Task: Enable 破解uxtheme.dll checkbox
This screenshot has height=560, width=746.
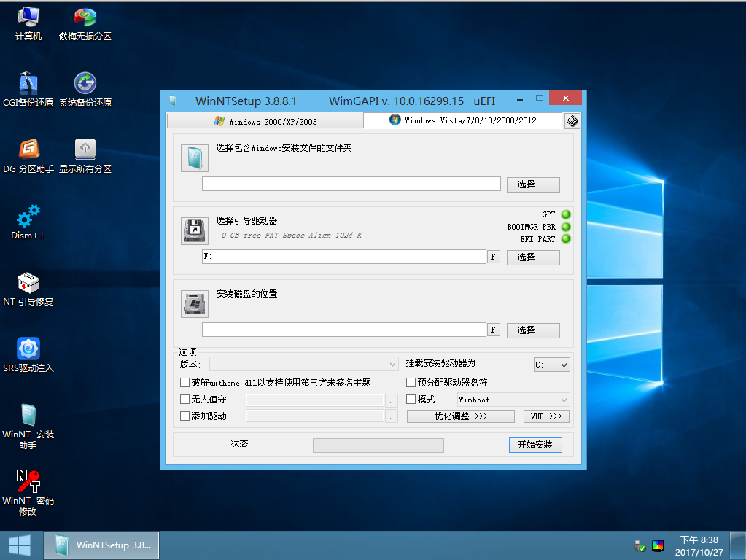Action: pyautogui.click(x=185, y=383)
